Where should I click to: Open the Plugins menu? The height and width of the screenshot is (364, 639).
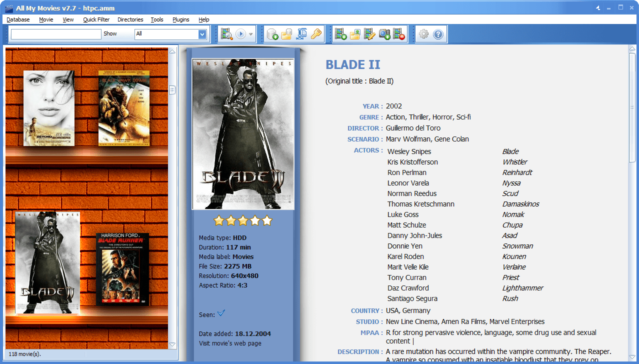180,19
